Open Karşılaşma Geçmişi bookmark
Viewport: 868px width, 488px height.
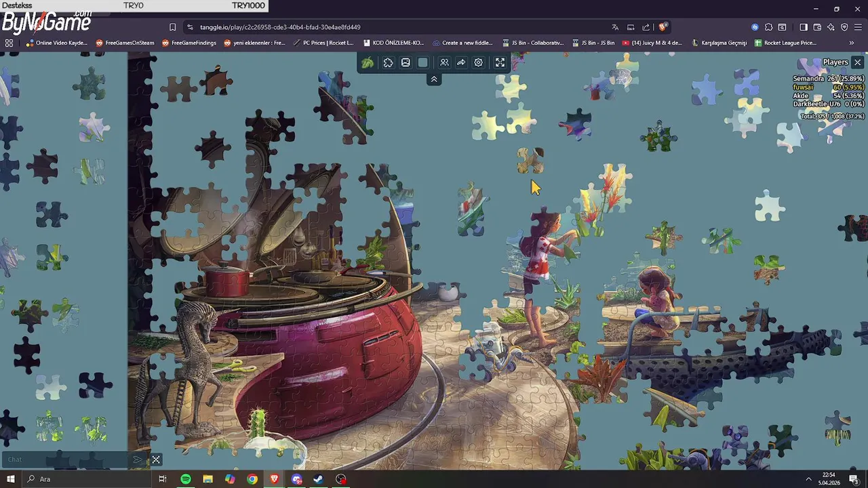719,43
